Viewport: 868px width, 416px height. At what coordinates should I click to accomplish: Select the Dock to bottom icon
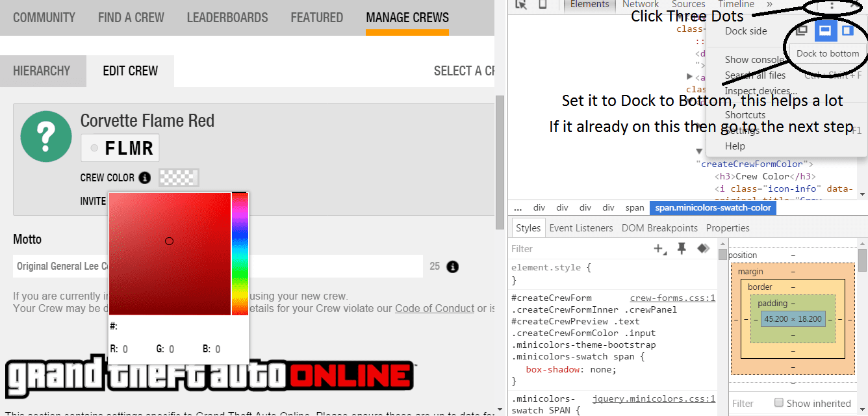tap(825, 31)
